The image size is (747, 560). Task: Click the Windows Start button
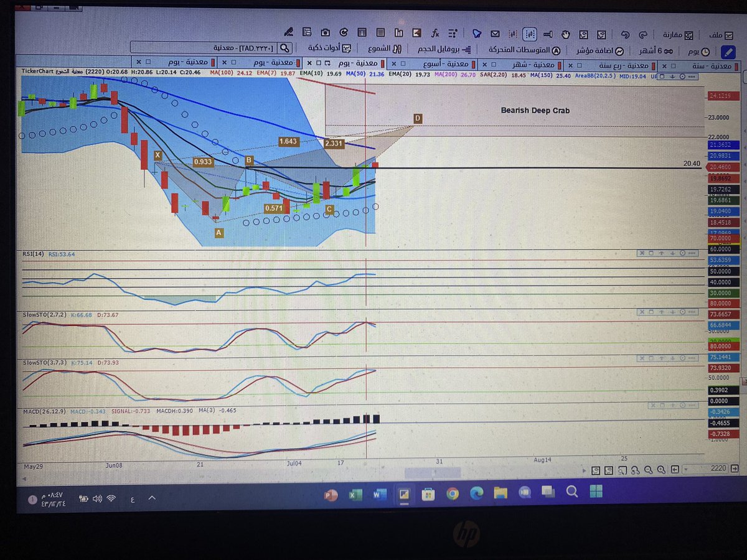click(x=596, y=492)
